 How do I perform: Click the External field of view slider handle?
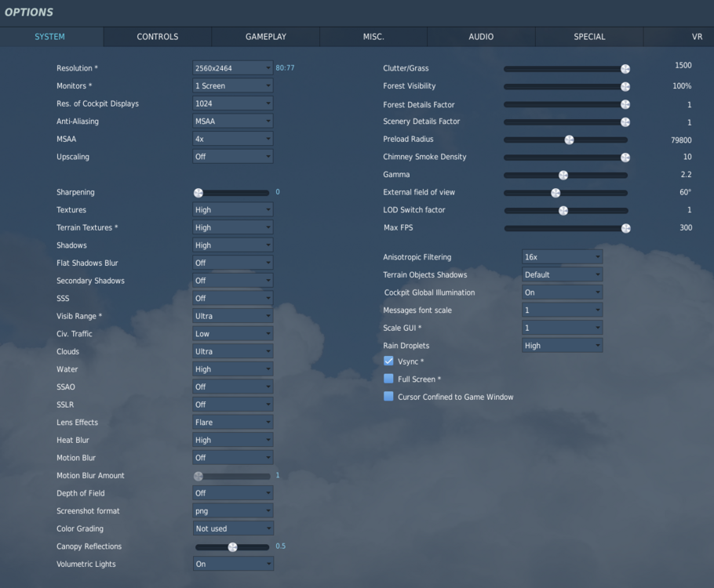[x=556, y=193]
